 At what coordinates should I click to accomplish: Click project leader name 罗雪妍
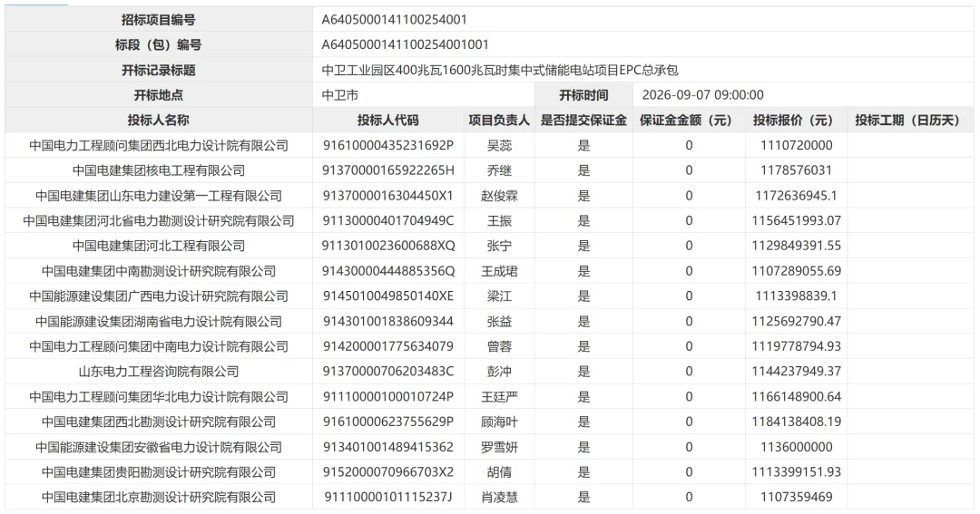(499, 447)
